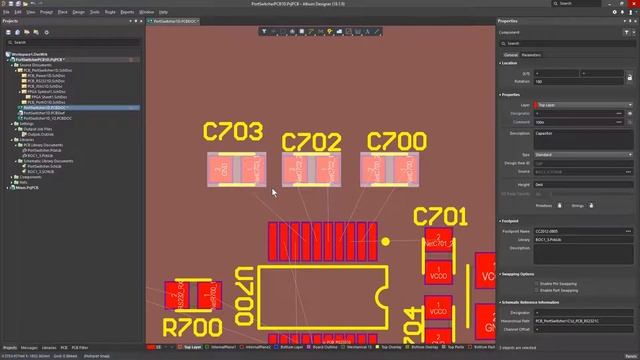Collapse the Swapping Options section
This screenshot has width=640, height=360.
[x=500, y=274]
